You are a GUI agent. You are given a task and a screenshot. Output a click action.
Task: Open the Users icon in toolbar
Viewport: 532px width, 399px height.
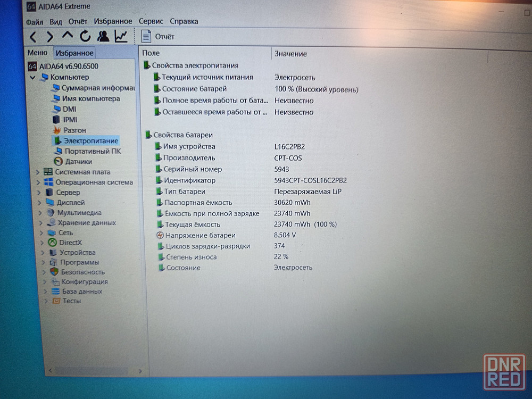click(x=103, y=36)
